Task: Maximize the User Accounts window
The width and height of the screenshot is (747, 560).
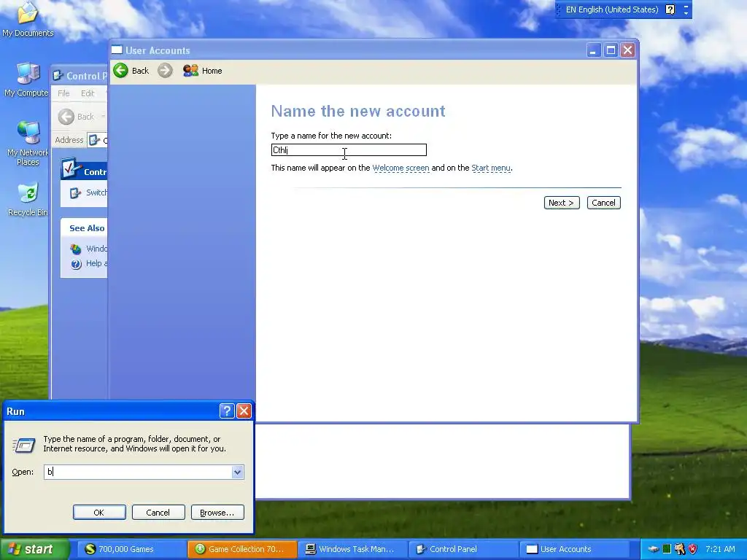Action: [611, 50]
